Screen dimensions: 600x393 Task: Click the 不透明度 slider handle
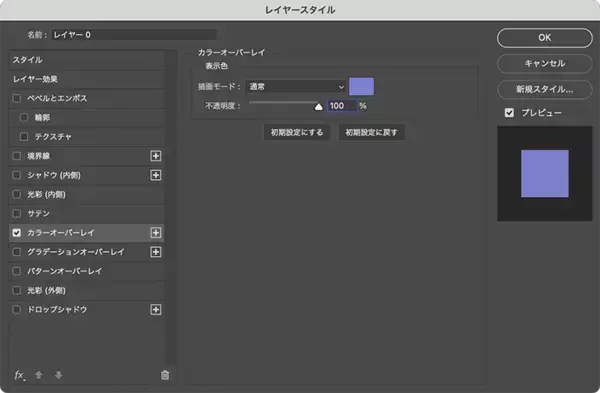pos(318,107)
